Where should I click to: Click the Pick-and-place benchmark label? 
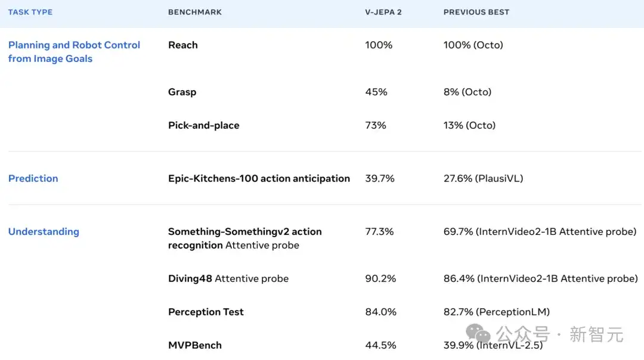tap(204, 125)
